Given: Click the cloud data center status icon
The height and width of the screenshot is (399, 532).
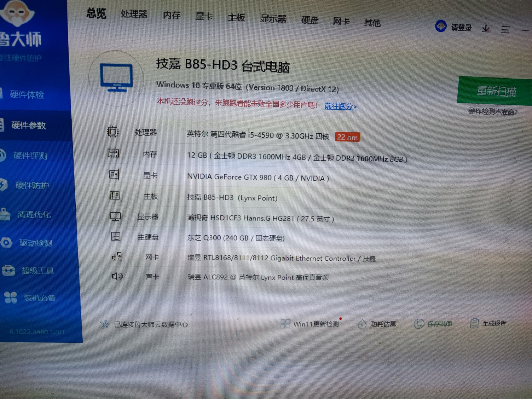Looking at the screenshot, I should click(x=105, y=324).
